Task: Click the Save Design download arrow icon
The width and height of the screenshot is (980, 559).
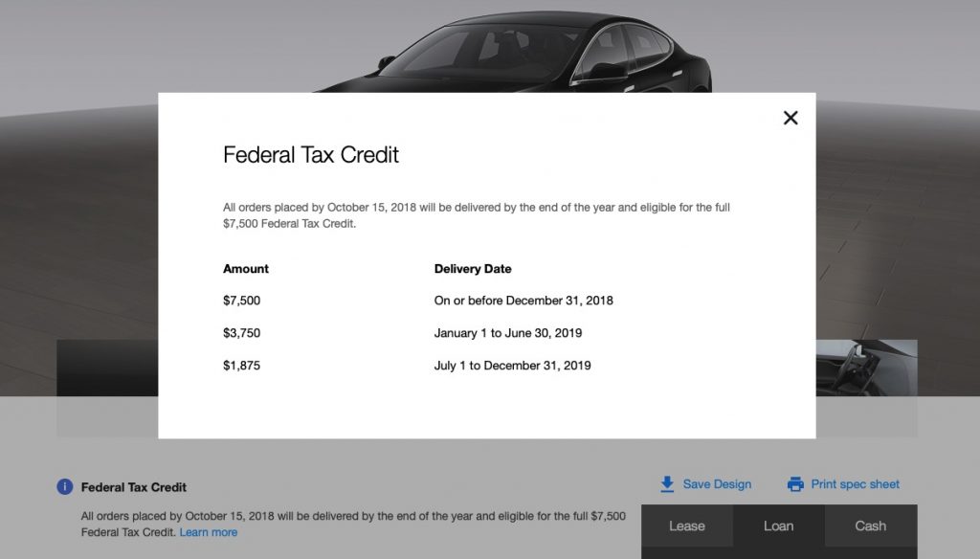Action: 668,484
